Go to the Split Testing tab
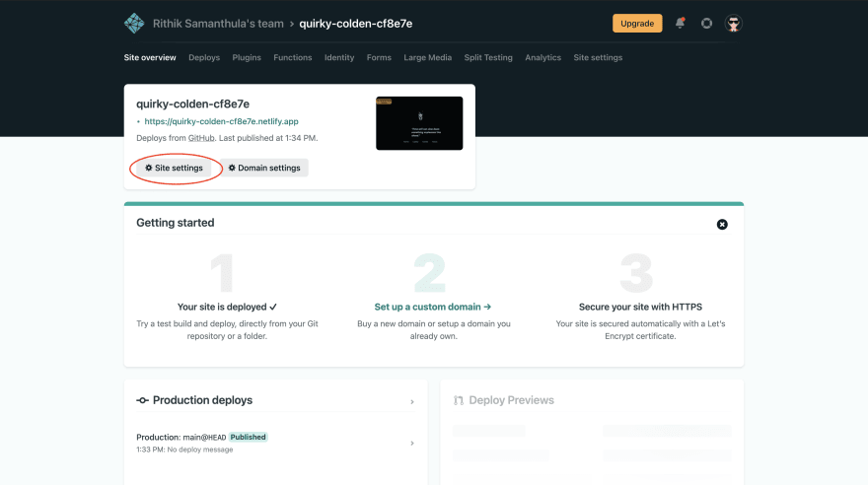The image size is (868, 485). [488, 57]
